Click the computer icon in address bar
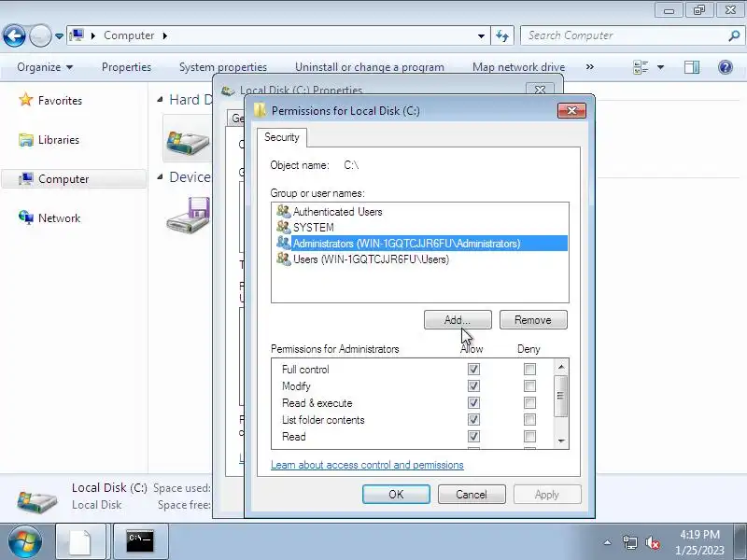Image resolution: width=747 pixels, height=560 pixels. click(x=77, y=35)
